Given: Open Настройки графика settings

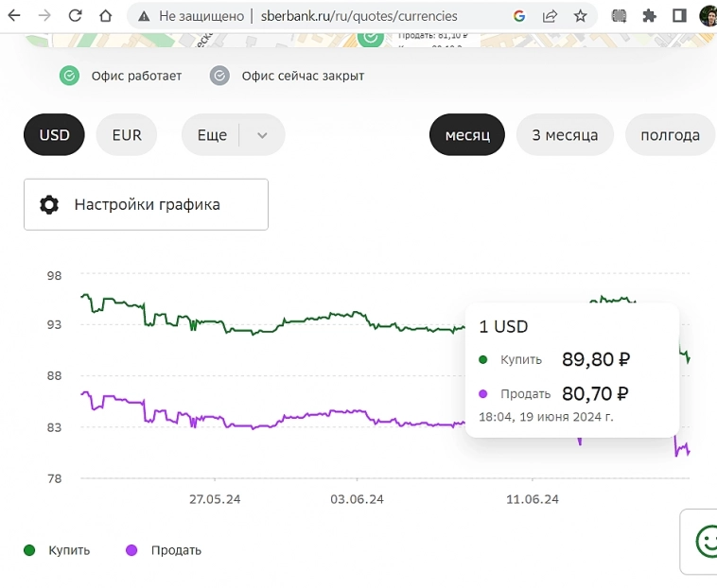Looking at the screenshot, I should [x=146, y=204].
